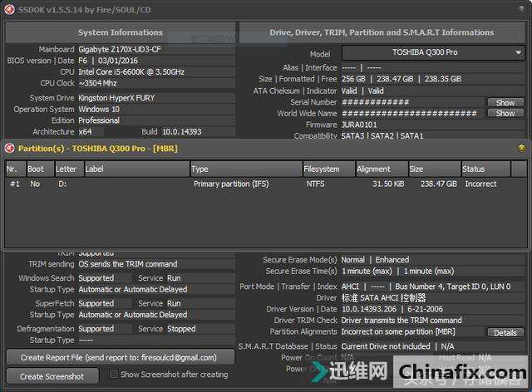Click the Label column header
This screenshot has height=392, width=532.
click(136, 169)
